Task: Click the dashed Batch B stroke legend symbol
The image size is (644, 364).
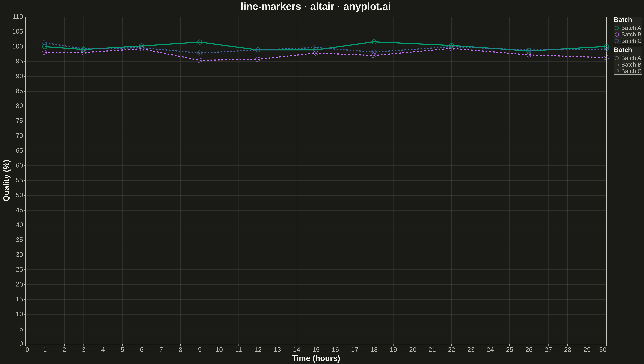Action: pos(617,65)
